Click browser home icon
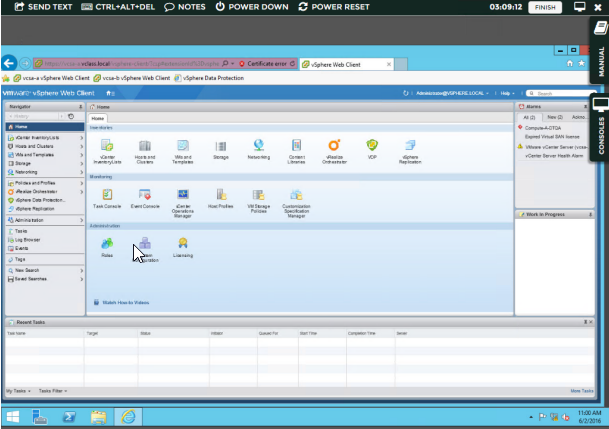The image size is (609, 429). coord(570,63)
